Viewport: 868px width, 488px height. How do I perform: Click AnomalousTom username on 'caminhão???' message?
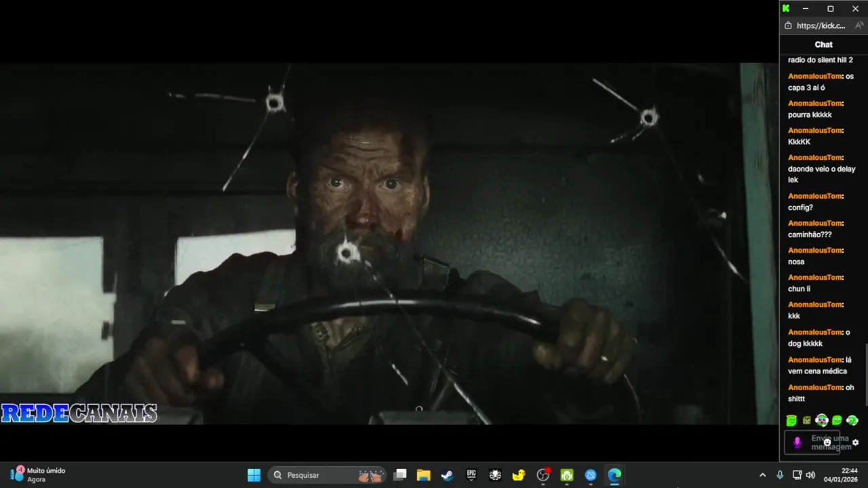tap(815, 223)
